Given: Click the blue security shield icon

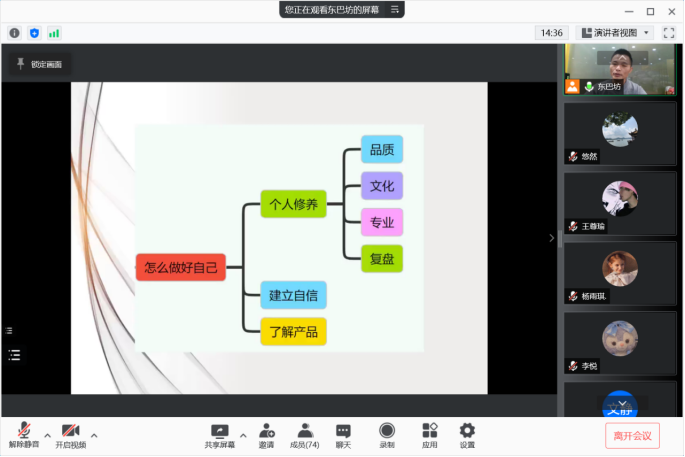Looking at the screenshot, I should click(34, 33).
